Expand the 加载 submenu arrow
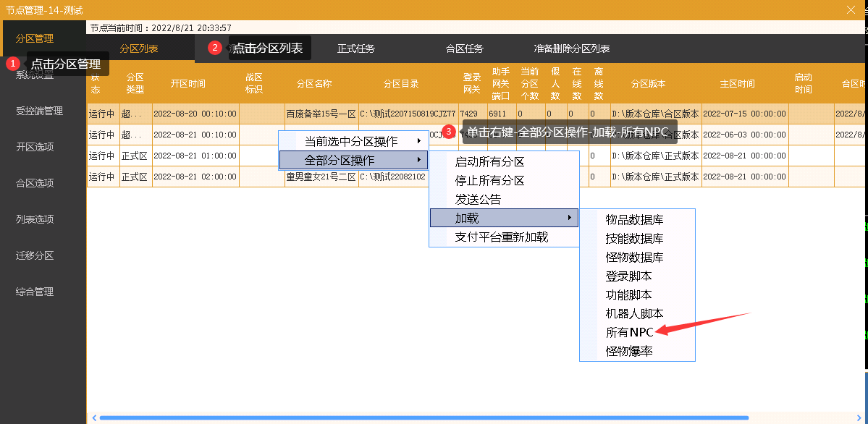The width and height of the screenshot is (868, 424). click(x=569, y=219)
